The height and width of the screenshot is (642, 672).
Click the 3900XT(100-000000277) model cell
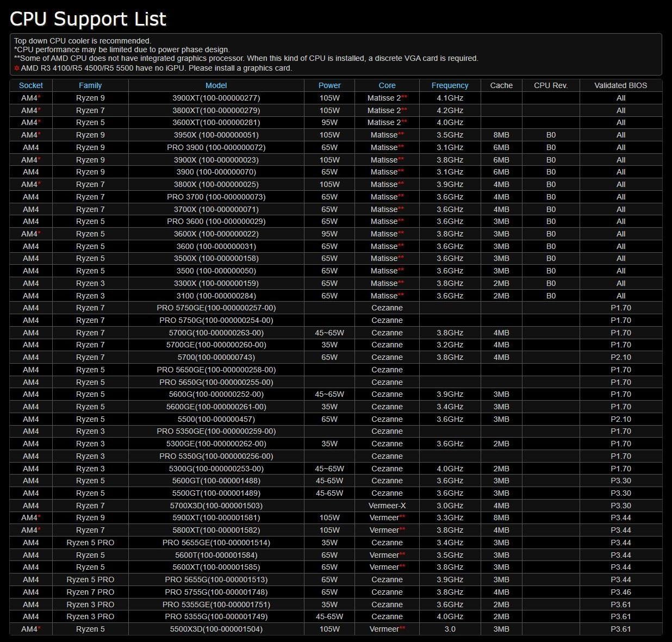[216, 98]
